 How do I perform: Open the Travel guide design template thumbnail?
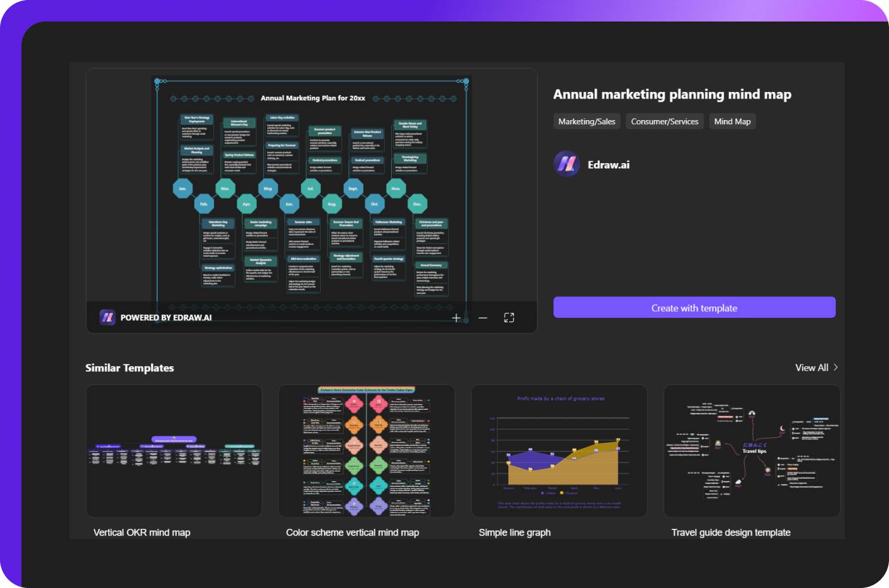(x=752, y=451)
